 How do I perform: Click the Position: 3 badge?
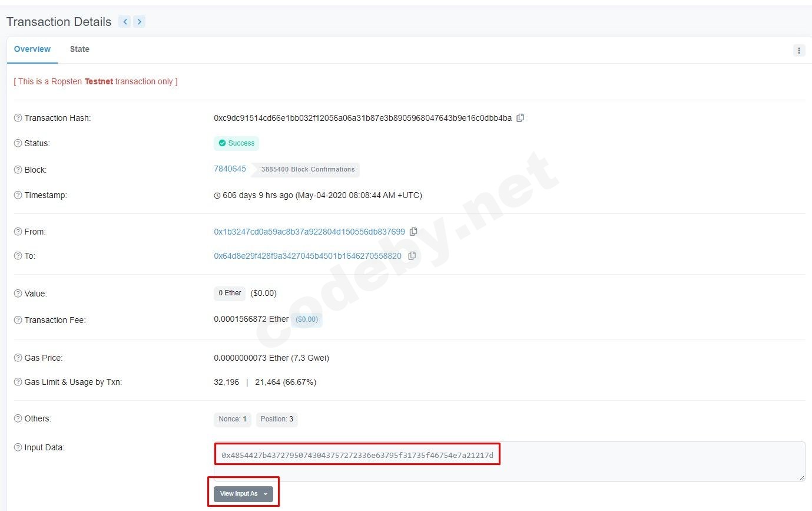click(x=277, y=419)
